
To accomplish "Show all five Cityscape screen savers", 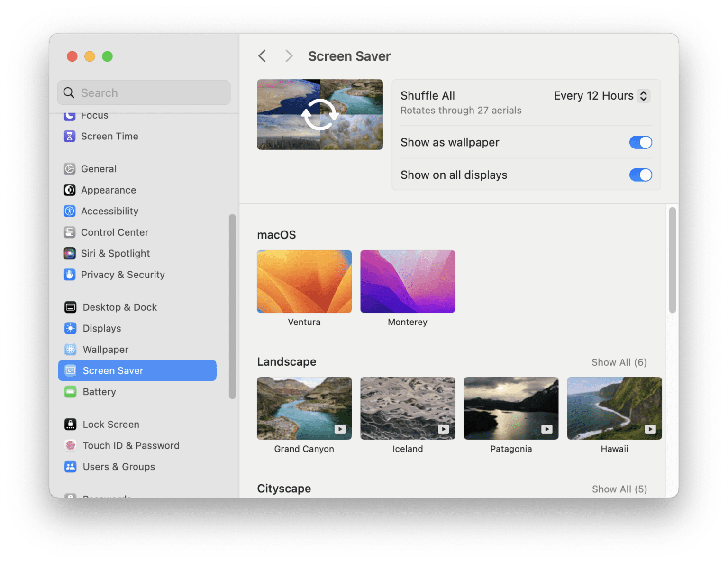I will (619, 489).
